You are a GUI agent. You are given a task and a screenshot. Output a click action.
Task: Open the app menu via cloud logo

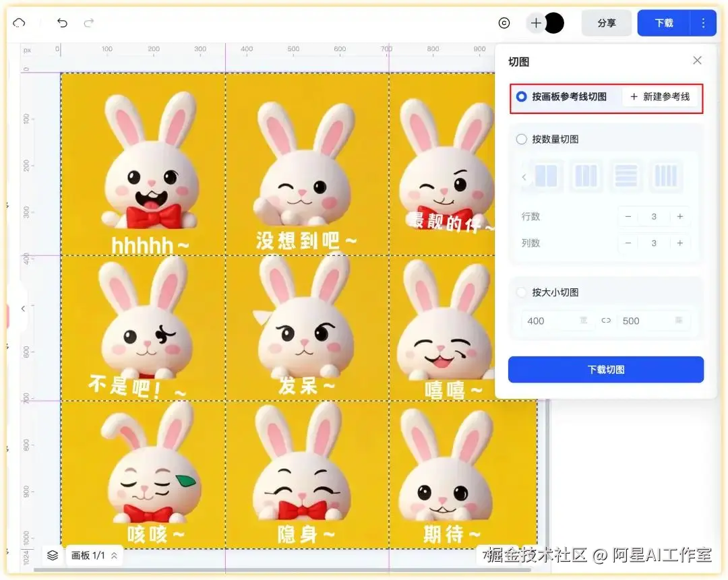[18, 22]
